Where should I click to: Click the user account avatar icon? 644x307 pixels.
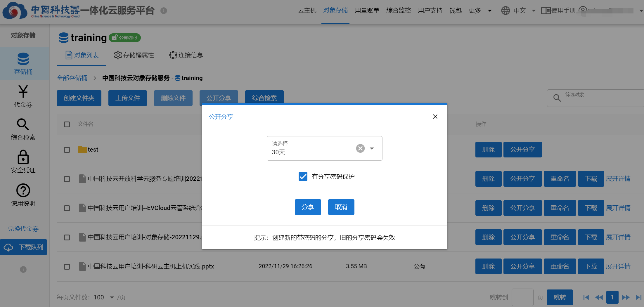pyautogui.click(x=583, y=10)
